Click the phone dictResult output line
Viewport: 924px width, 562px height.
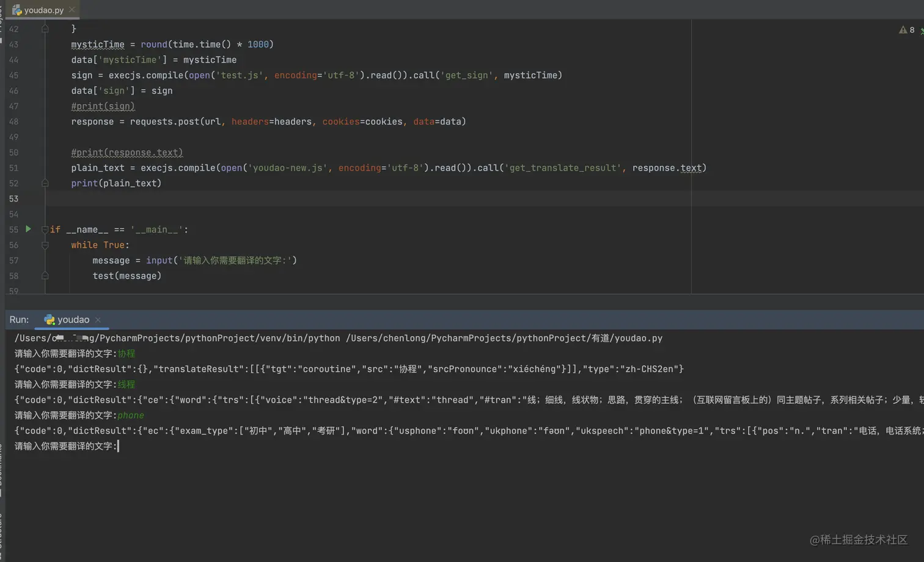469,431
